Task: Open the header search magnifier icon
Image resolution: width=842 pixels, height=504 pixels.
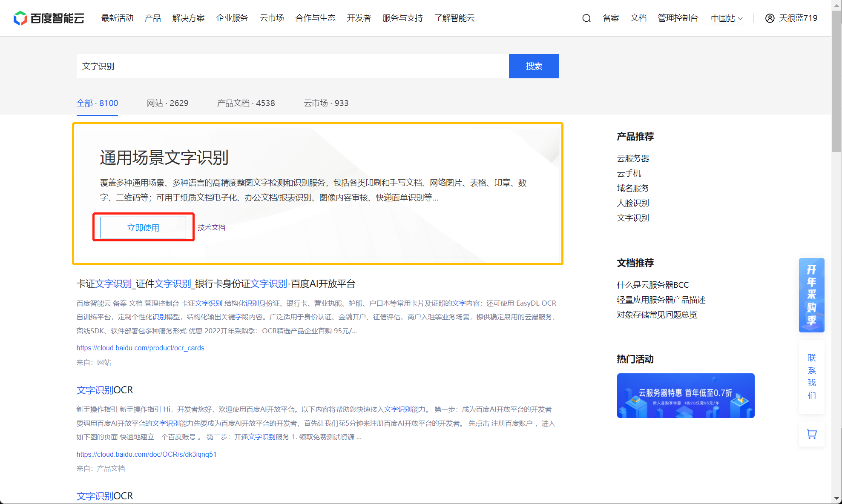Action: [x=586, y=18]
